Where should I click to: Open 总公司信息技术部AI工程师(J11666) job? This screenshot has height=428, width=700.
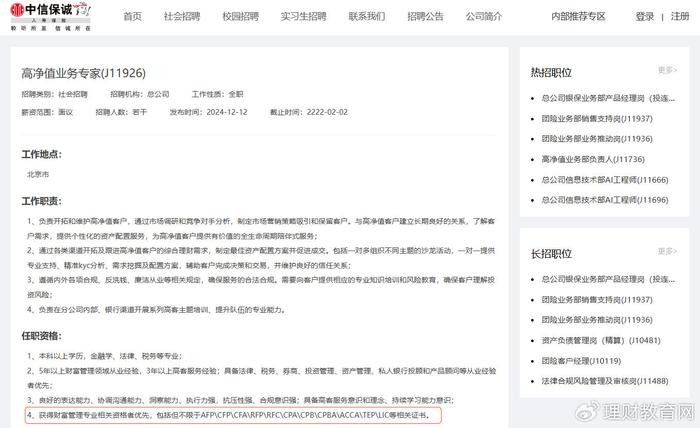pos(605,180)
